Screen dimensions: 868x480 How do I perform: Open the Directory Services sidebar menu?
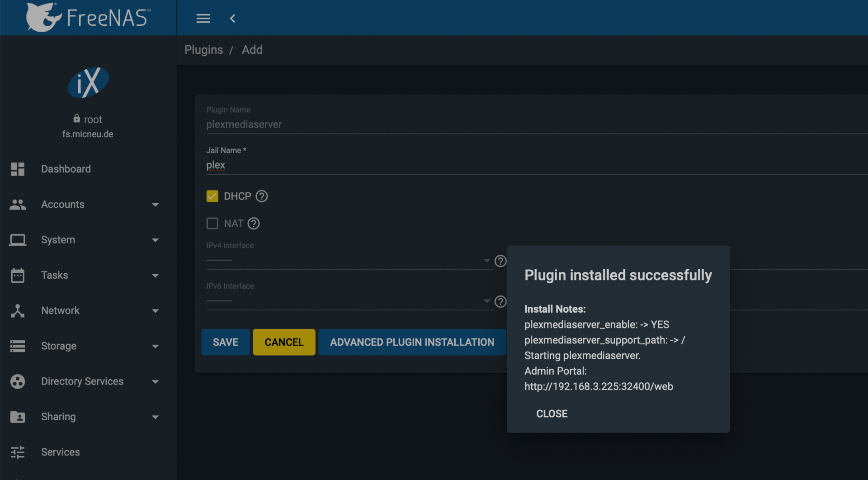(88, 381)
